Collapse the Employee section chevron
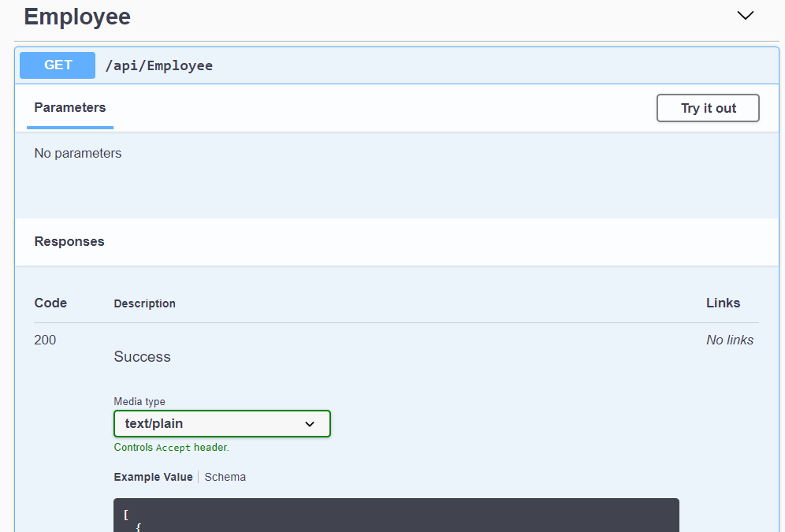This screenshot has width=785, height=532. (745, 16)
